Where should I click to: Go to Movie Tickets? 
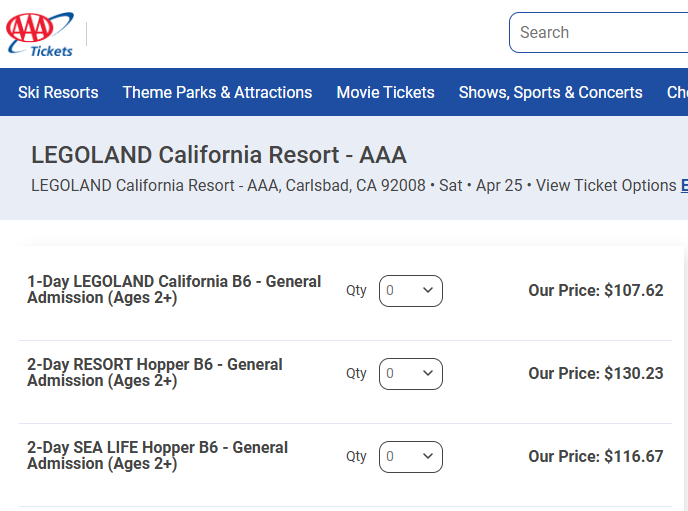point(385,92)
